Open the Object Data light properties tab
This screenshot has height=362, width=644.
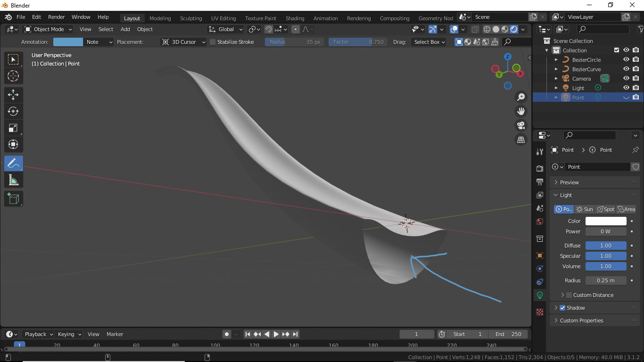(x=540, y=295)
